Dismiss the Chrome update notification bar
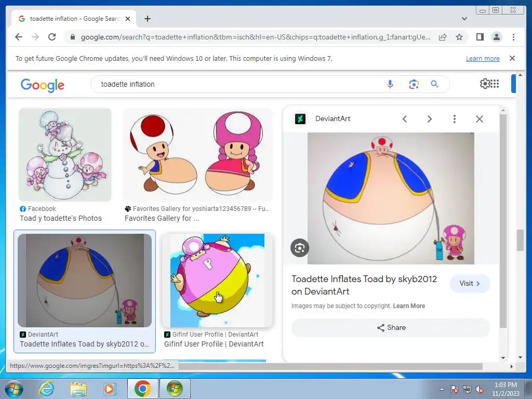The width and height of the screenshot is (532, 399). 512,58
